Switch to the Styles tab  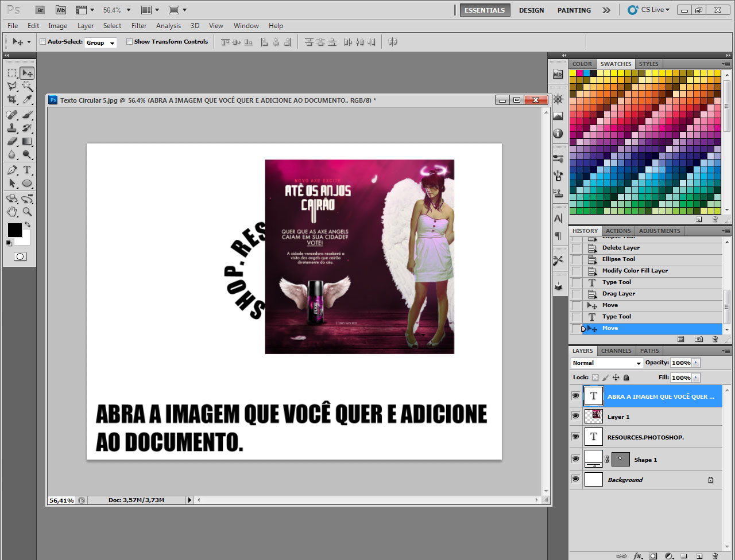coord(648,64)
